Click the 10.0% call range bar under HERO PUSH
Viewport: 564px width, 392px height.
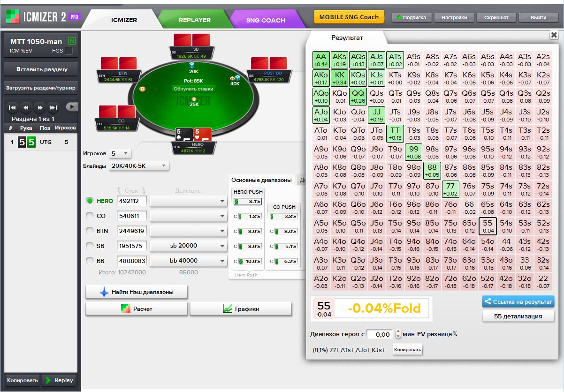[x=250, y=262]
